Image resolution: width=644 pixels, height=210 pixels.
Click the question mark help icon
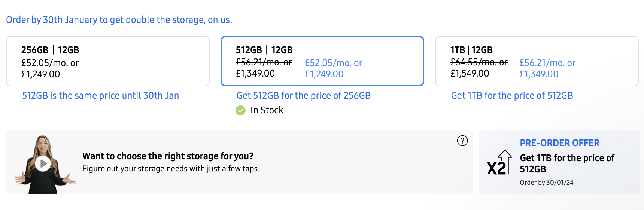pos(462,141)
